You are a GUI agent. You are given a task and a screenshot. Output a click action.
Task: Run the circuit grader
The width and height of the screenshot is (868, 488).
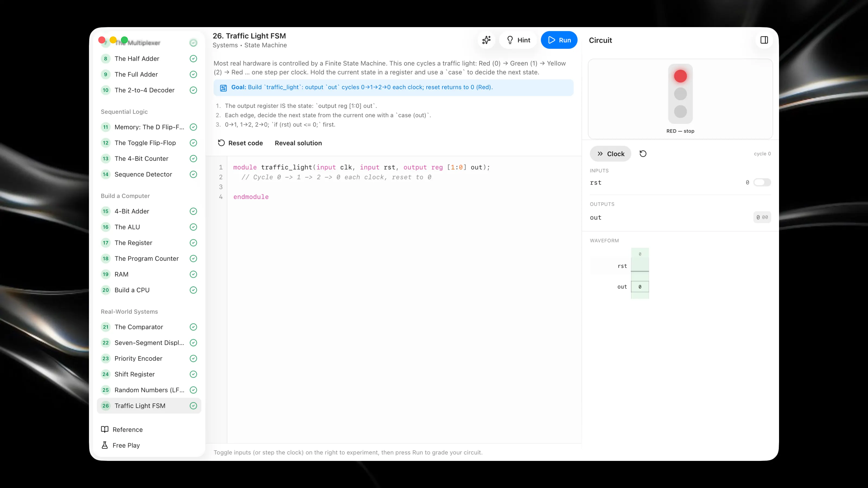coord(559,40)
